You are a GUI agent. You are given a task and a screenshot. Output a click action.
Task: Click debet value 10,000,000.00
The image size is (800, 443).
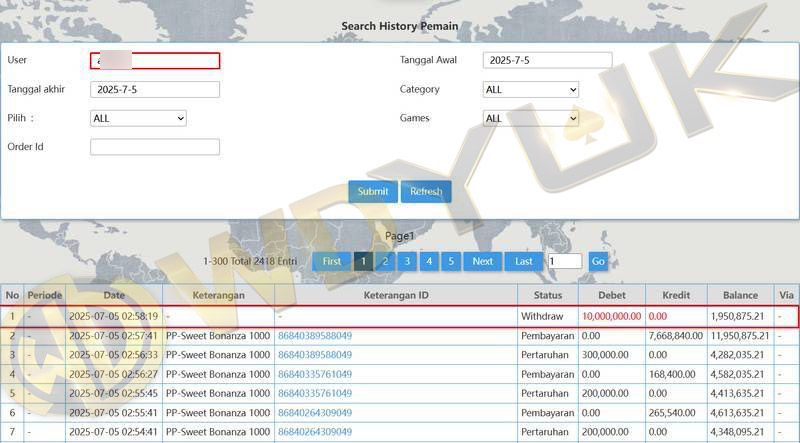coord(611,316)
